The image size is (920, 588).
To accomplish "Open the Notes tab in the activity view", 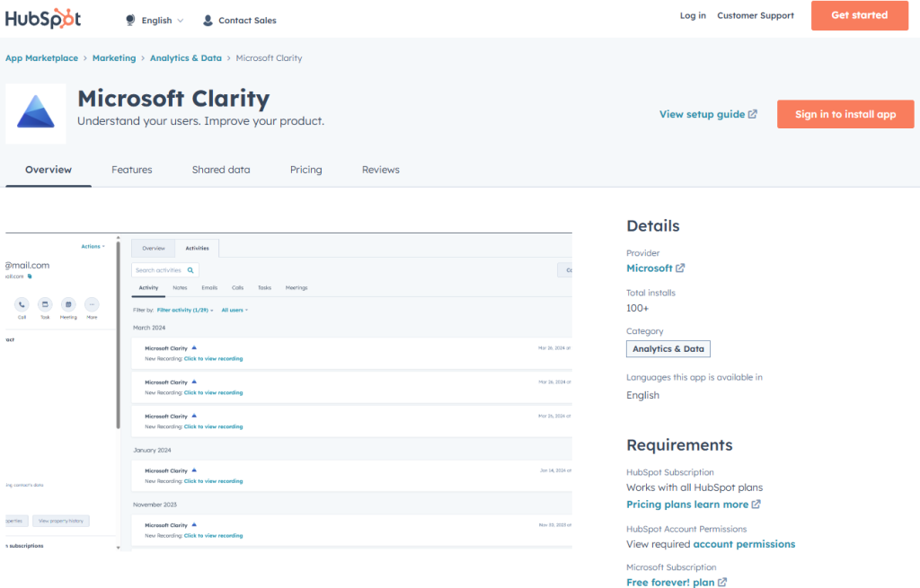I will point(179,287).
